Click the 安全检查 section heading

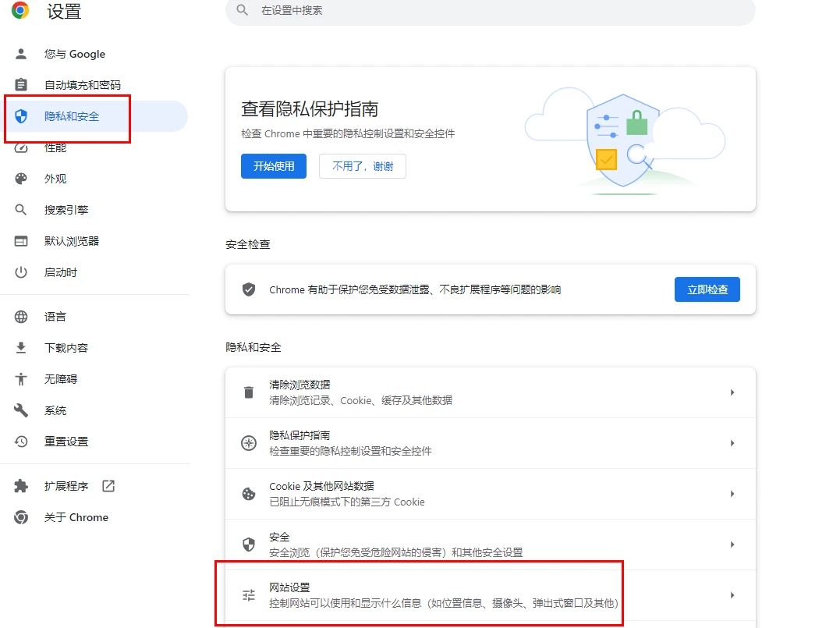[248, 244]
